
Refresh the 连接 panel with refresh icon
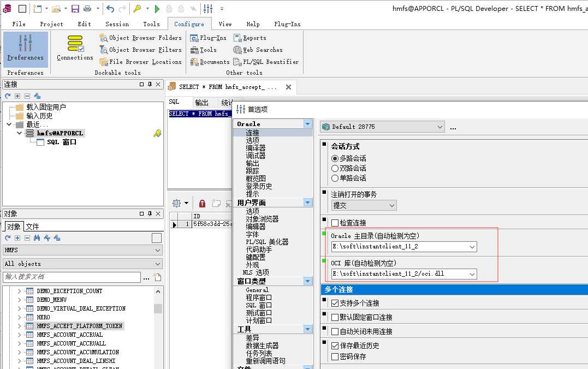(8, 96)
